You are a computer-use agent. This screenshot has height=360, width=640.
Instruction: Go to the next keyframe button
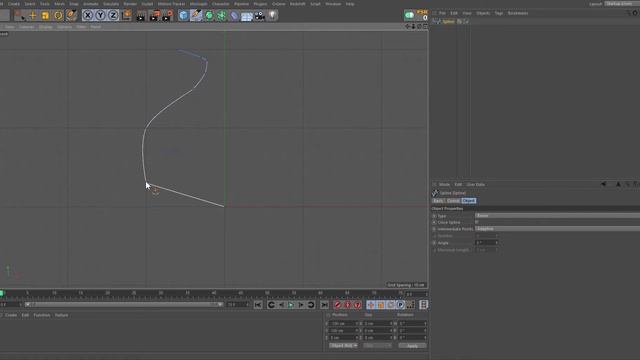coord(311,305)
